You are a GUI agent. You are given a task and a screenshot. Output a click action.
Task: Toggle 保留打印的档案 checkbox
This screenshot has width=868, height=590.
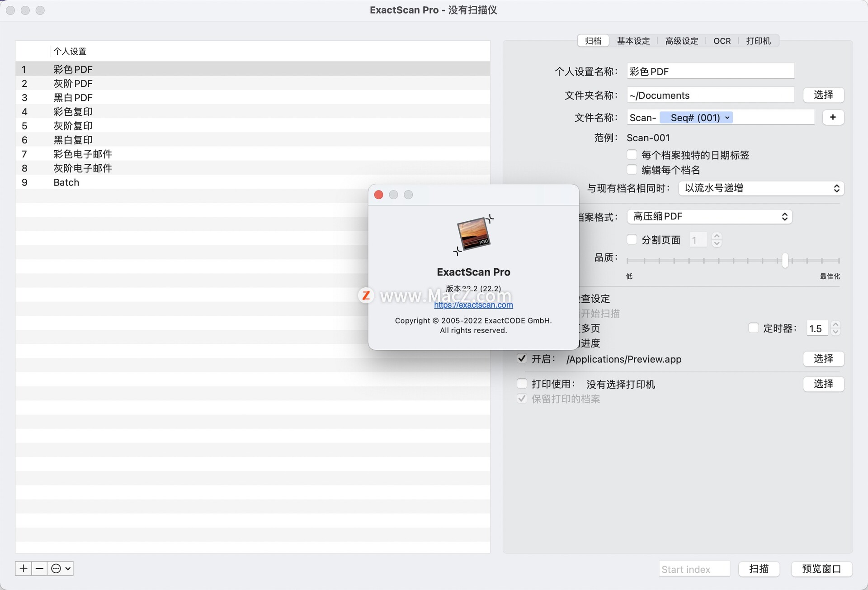click(x=522, y=399)
